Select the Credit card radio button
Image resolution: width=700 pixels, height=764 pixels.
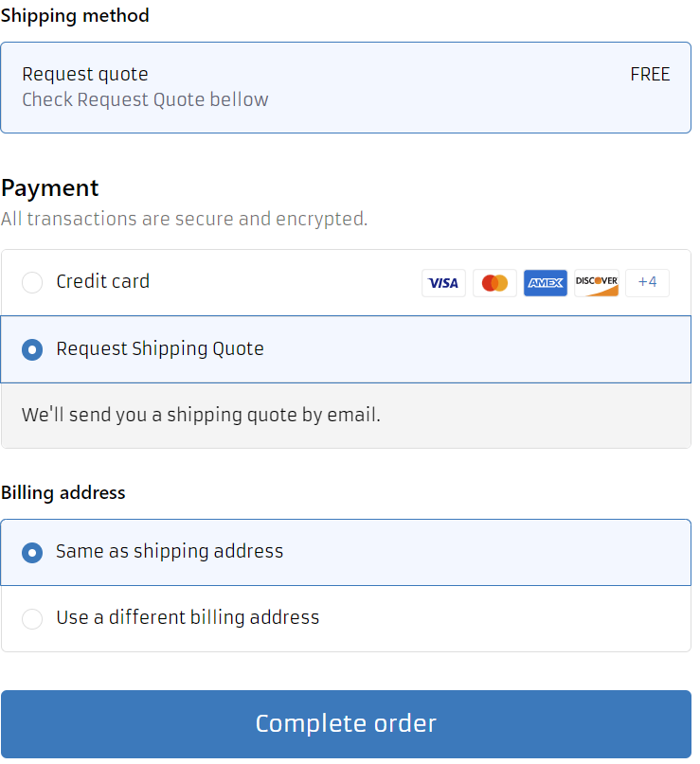[32, 283]
